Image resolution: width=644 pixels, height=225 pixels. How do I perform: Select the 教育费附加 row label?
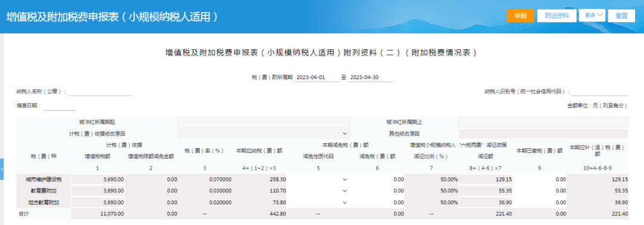44,191
